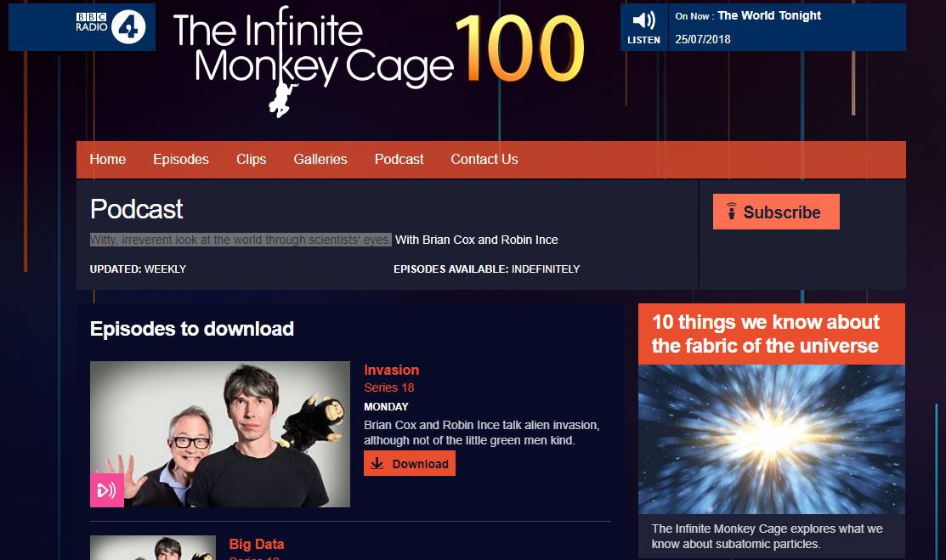Open the Contact Us page
This screenshot has width=946, height=560.
tap(484, 159)
